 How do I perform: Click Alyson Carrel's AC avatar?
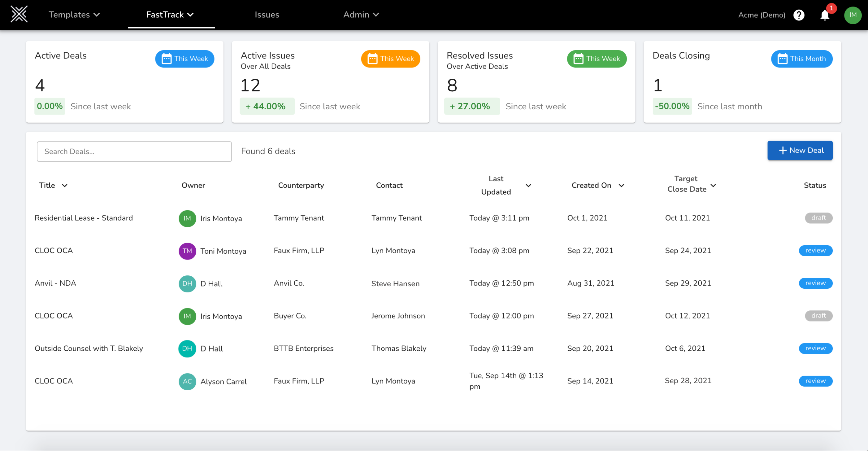(187, 382)
